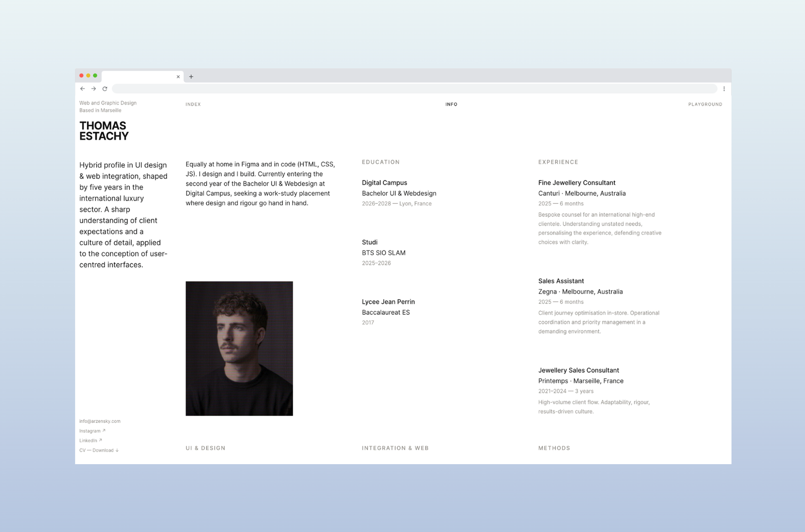Click the browser forward arrow

[x=94, y=88]
